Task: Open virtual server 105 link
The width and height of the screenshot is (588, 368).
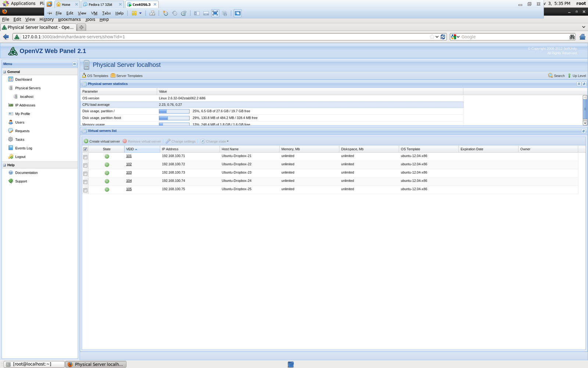Action: click(129, 189)
